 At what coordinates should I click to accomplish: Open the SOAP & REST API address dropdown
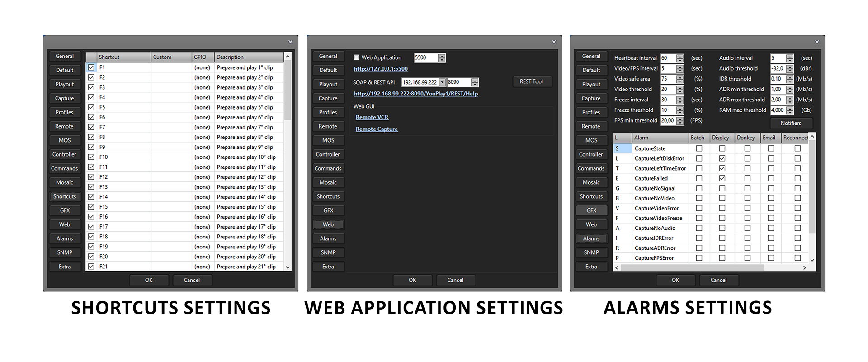(442, 82)
